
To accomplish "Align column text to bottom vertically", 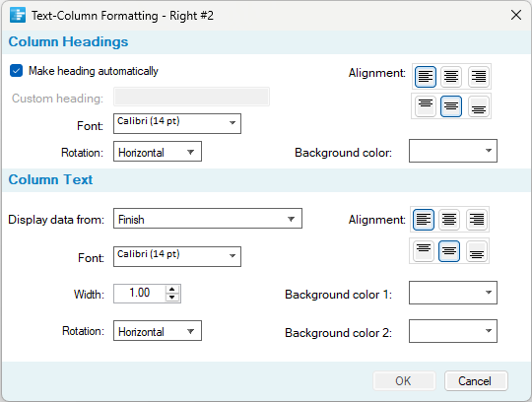I will point(477,251).
